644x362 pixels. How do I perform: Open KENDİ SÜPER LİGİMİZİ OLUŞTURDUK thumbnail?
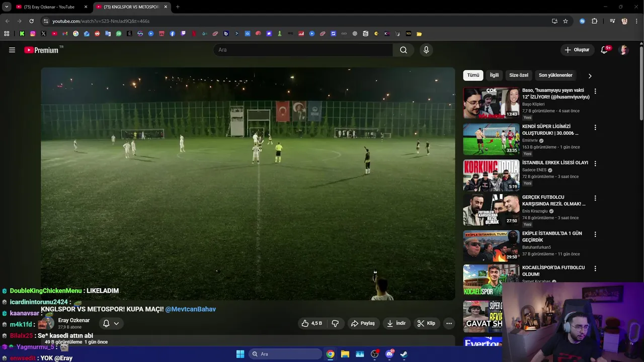tap(491, 139)
